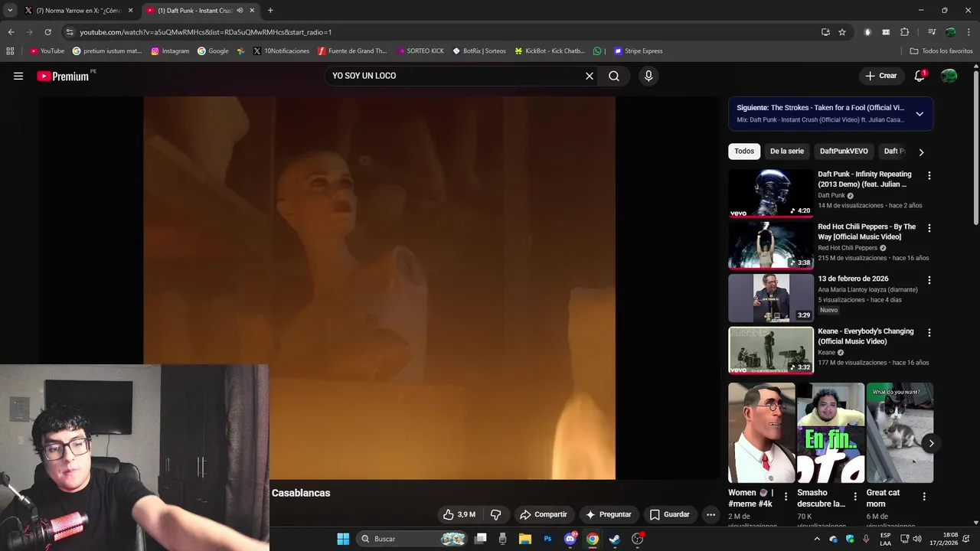980x551 pixels.
Task: Open options for Great cat mom short
Action: (x=924, y=497)
